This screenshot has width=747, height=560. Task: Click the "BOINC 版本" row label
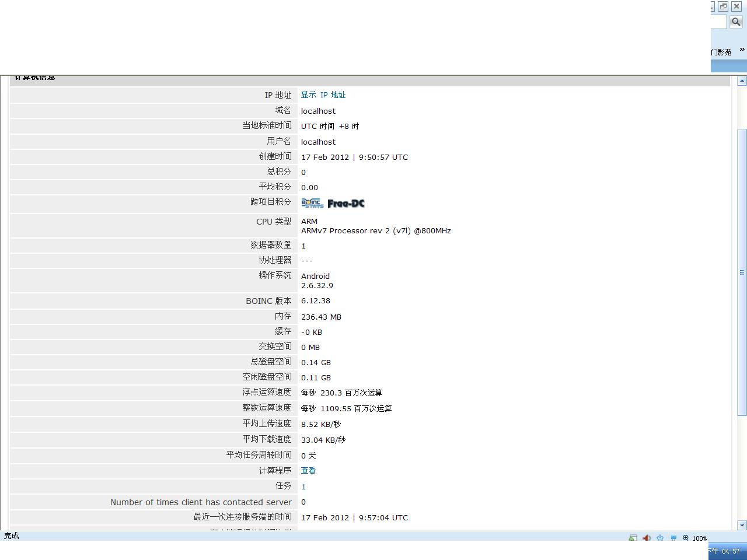[268, 301]
